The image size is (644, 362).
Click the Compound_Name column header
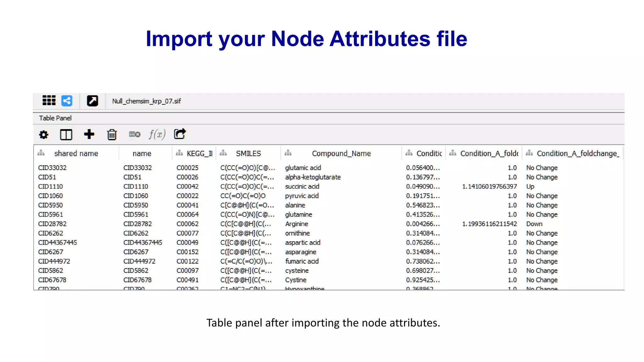point(341,154)
